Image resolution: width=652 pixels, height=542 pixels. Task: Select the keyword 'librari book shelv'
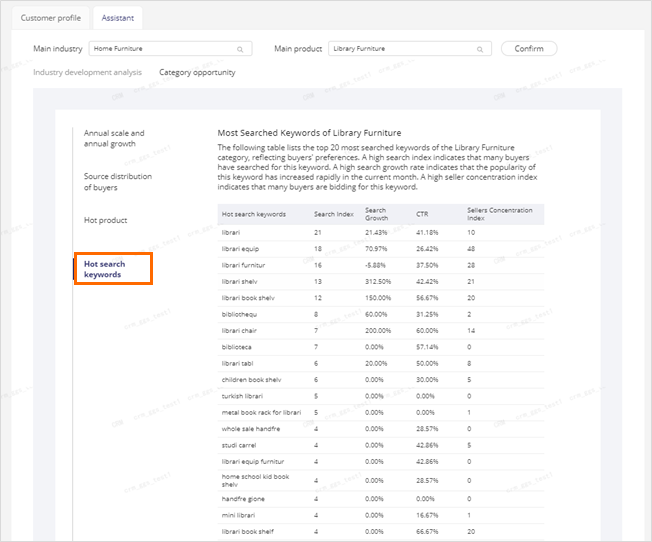click(x=248, y=298)
